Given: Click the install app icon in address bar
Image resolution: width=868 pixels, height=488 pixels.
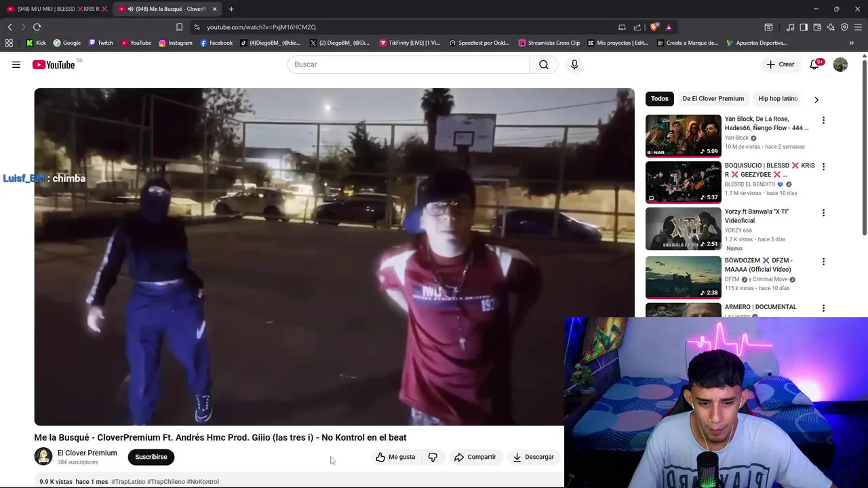Looking at the screenshot, I should click(x=622, y=27).
